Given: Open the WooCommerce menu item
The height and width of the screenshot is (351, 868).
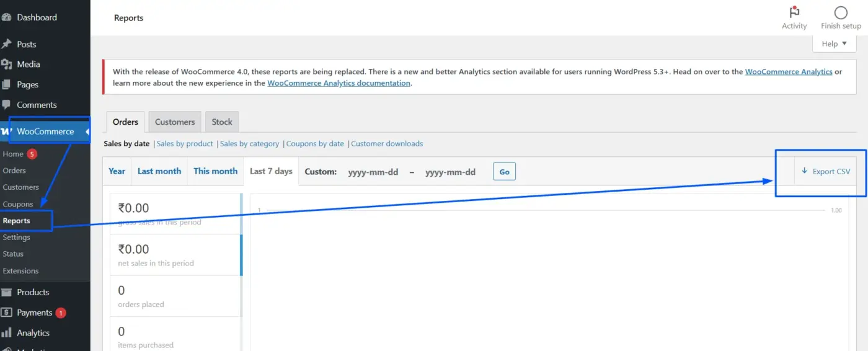Looking at the screenshot, I should coord(45,131).
